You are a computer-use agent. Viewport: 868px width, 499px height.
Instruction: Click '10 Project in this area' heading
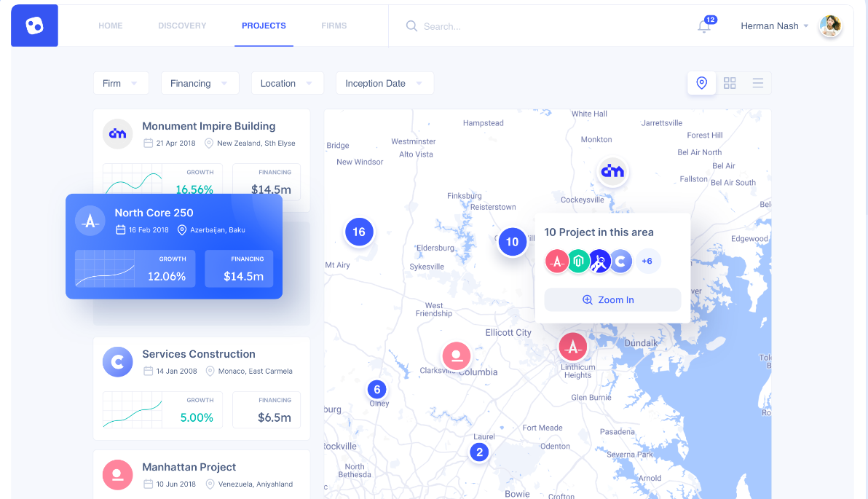click(599, 232)
